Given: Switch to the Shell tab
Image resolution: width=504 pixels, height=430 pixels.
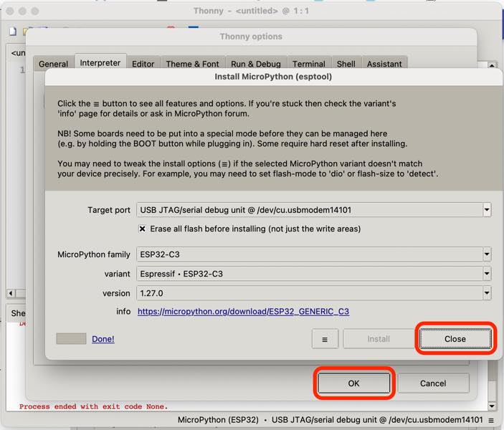Looking at the screenshot, I should [x=346, y=64].
